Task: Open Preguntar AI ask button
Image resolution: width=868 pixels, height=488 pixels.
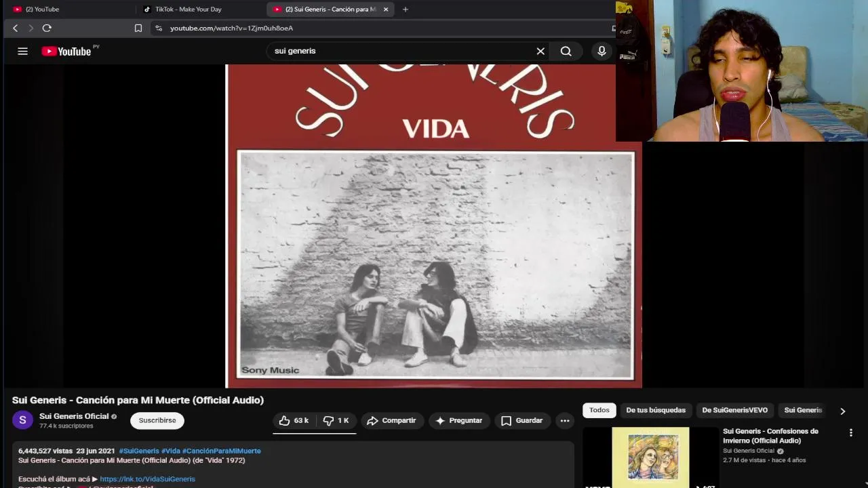Action: 459,420
